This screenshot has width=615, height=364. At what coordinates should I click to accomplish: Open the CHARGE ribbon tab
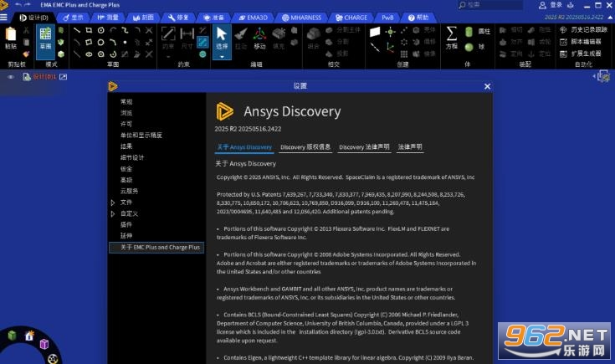coord(351,18)
